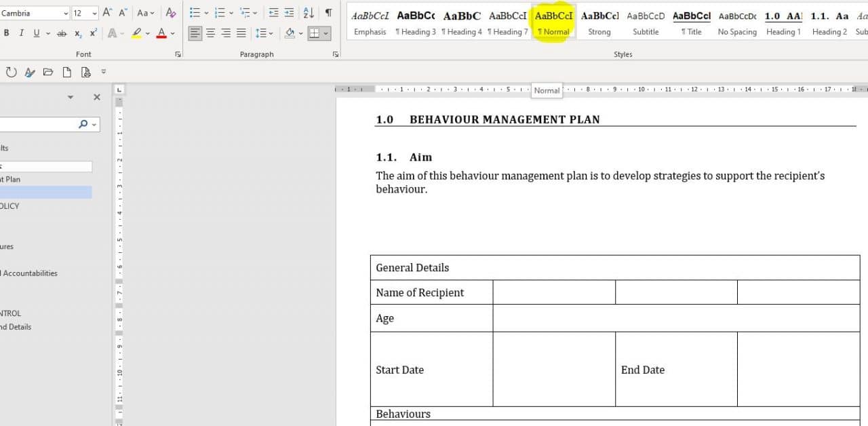
Task: Toggle italic formatting
Action: (x=21, y=33)
